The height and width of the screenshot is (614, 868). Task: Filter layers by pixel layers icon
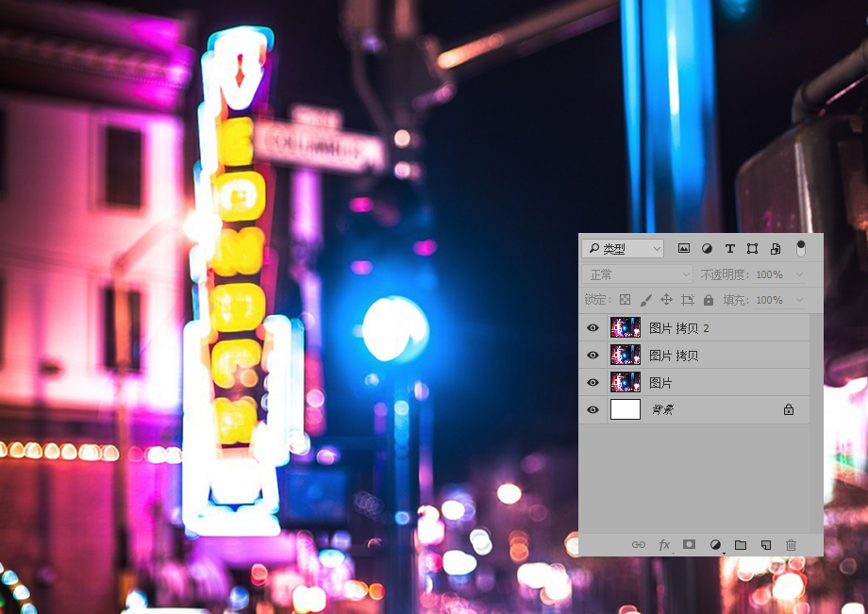pos(684,249)
